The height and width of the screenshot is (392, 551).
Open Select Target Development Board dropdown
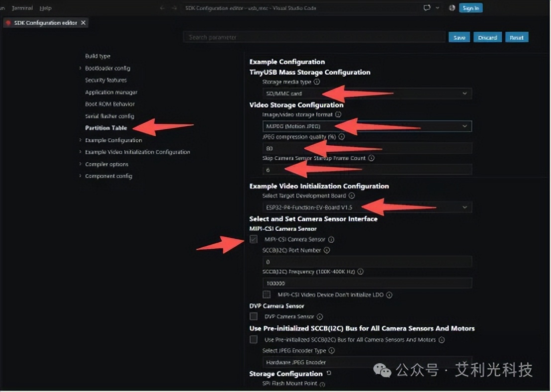click(367, 207)
